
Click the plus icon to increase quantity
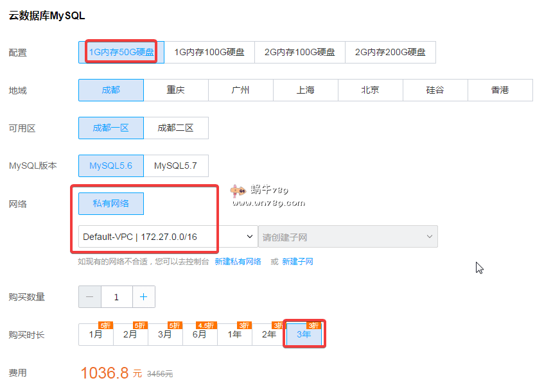(x=143, y=297)
